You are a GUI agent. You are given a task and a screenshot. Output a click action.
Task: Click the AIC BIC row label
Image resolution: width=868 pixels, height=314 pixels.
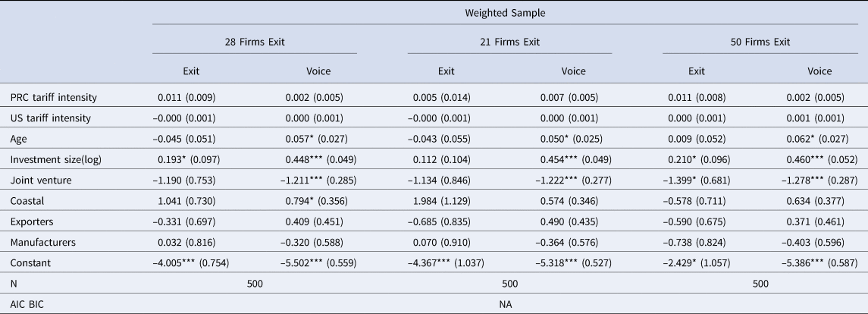pos(29,305)
